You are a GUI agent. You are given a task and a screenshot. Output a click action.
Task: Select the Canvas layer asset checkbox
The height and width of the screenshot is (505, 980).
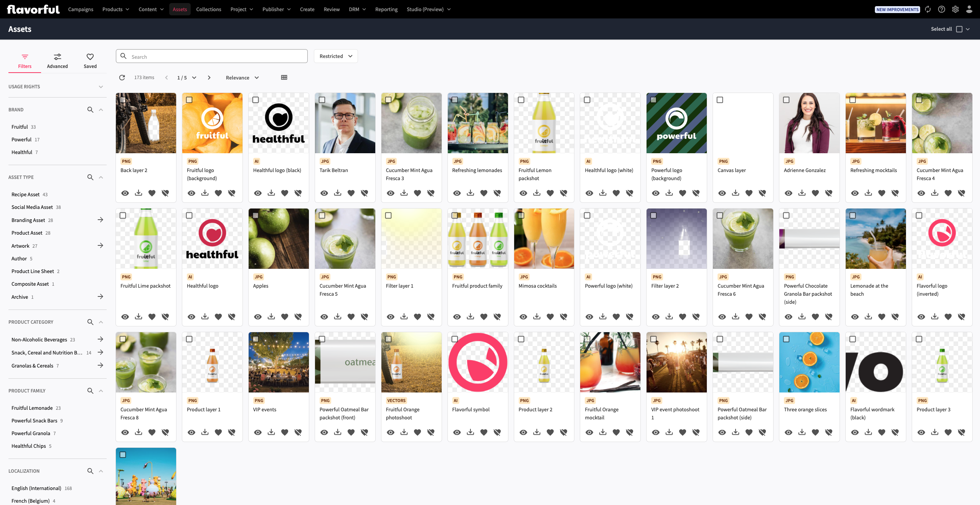[x=720, y=100]
